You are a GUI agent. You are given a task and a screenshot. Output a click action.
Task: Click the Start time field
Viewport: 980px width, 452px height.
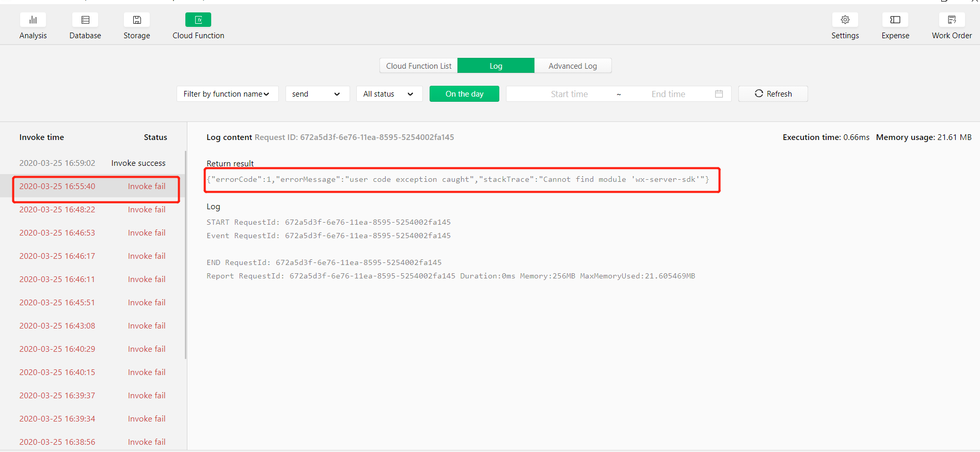coord(569,93)
